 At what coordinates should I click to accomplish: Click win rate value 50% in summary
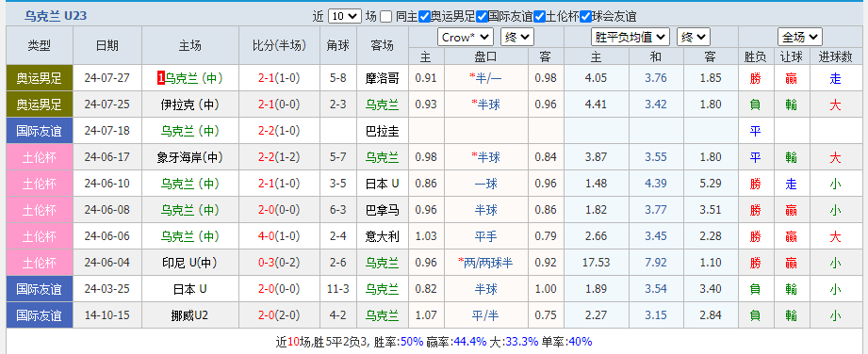pos(411,341)
